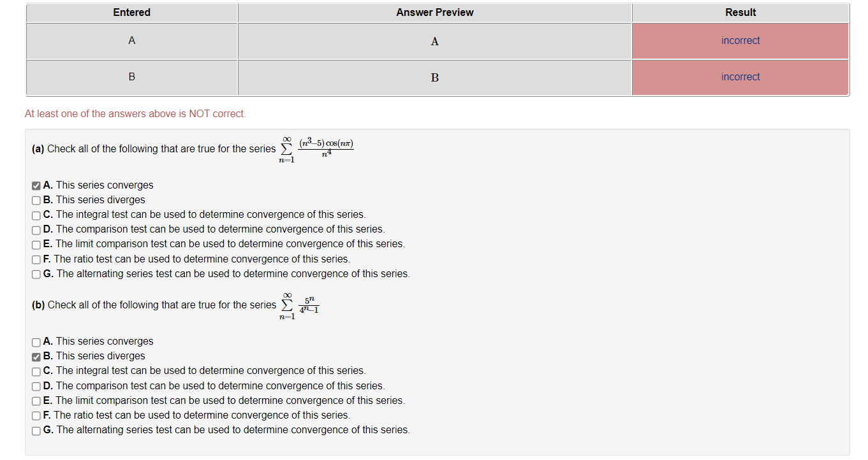Screen dimensions: 868x460
Task: Check the limit comparison test in part (a)
Action: coord(36,244)
